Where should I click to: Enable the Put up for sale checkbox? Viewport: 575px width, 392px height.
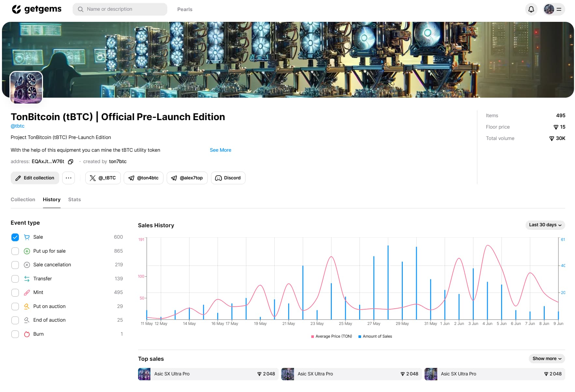15,251
